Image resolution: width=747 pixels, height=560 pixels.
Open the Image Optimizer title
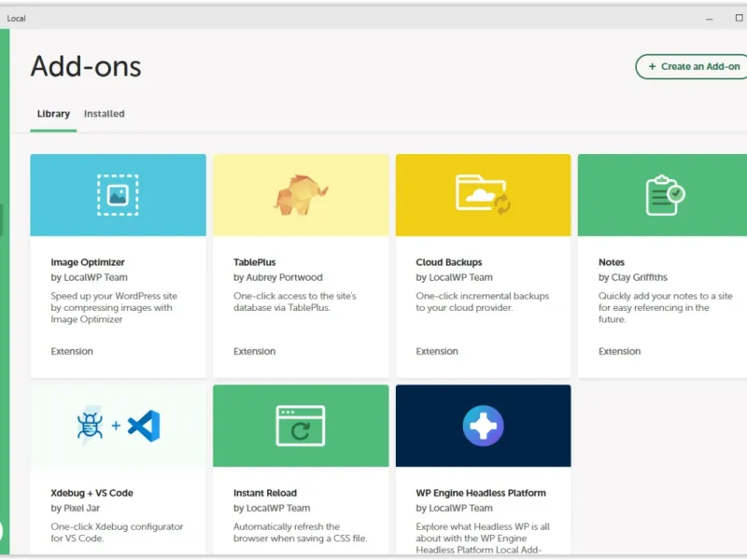click(x=88, y=262)
